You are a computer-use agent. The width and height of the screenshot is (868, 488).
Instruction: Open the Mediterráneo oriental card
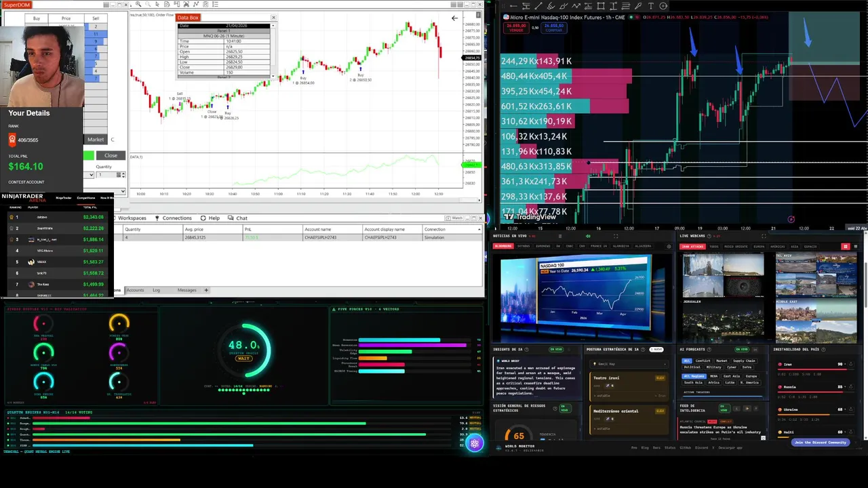point(629,420)
